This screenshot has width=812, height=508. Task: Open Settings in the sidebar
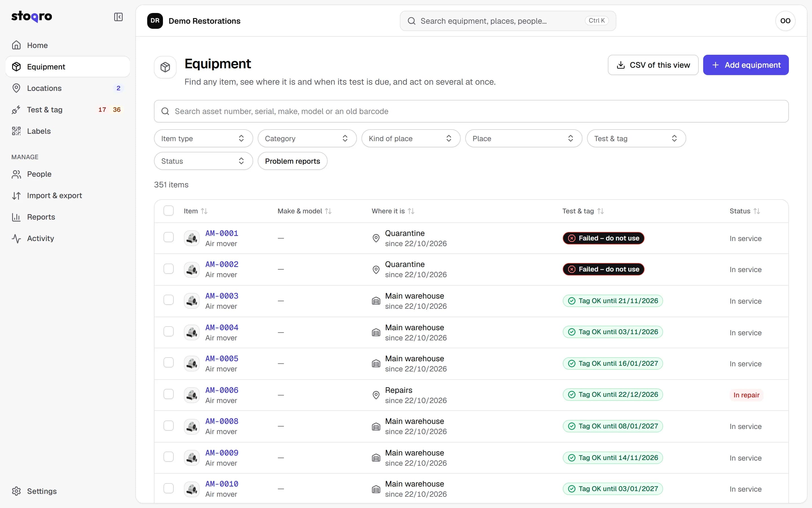[67, 491]
